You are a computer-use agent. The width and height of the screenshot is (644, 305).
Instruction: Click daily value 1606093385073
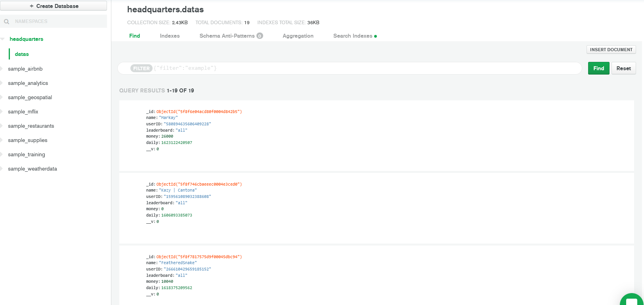(177, 215)
